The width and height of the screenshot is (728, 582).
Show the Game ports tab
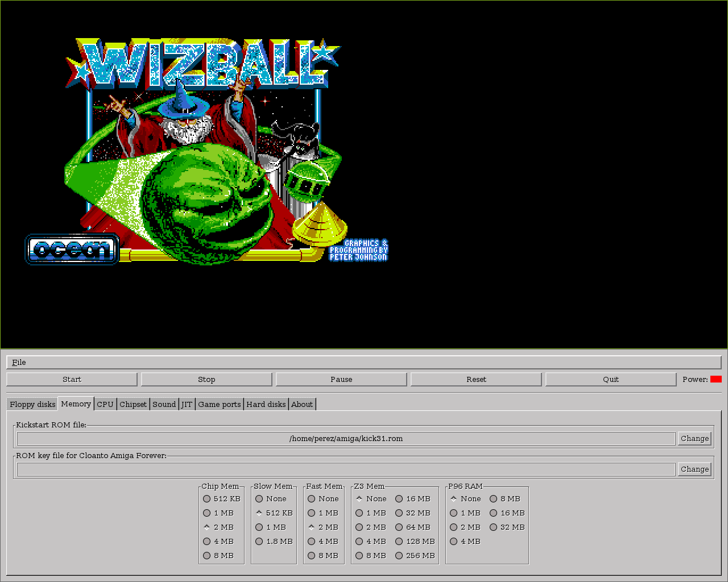[220, 404]
